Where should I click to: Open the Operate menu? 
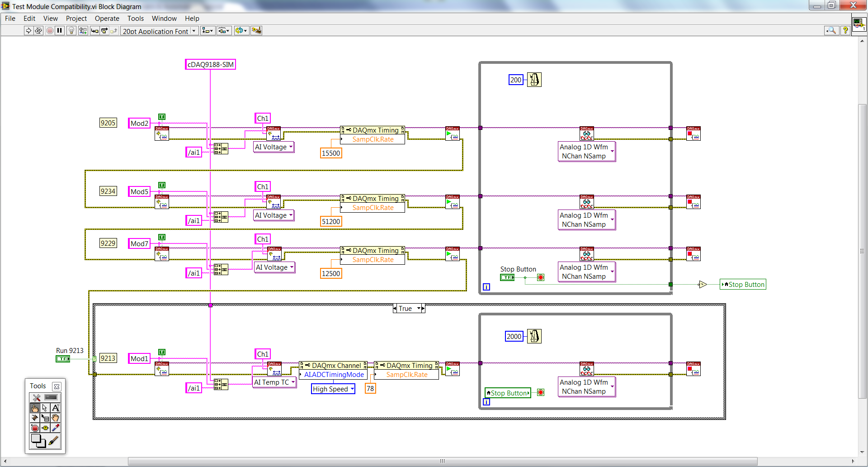click(107, 18)
